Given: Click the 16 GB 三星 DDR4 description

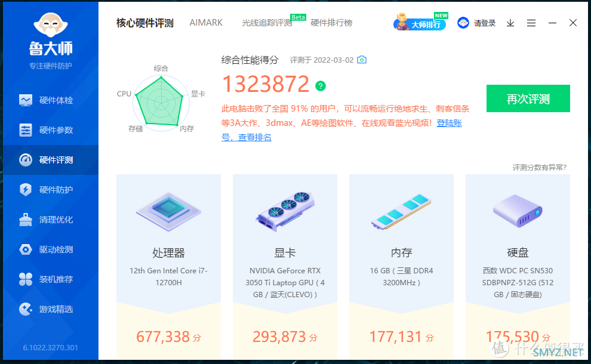Looking at the screenshot, I should click(401, 276).
